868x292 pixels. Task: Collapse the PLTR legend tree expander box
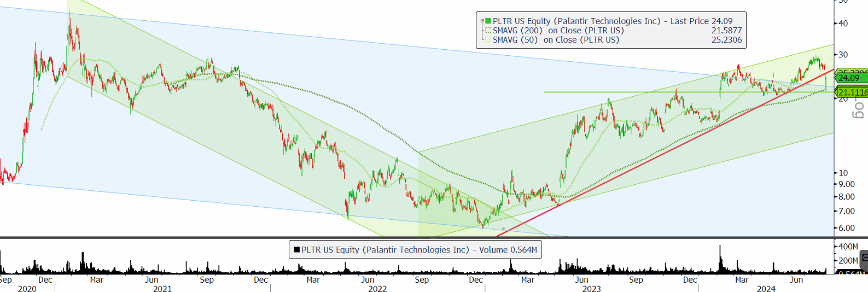point(482,21)
